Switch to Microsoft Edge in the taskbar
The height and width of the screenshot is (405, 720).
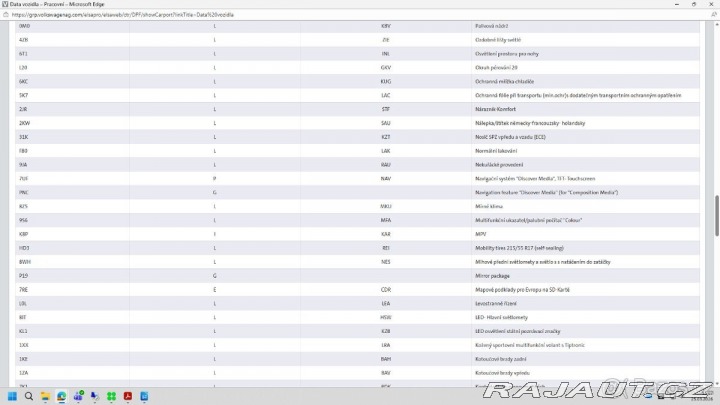62,396
